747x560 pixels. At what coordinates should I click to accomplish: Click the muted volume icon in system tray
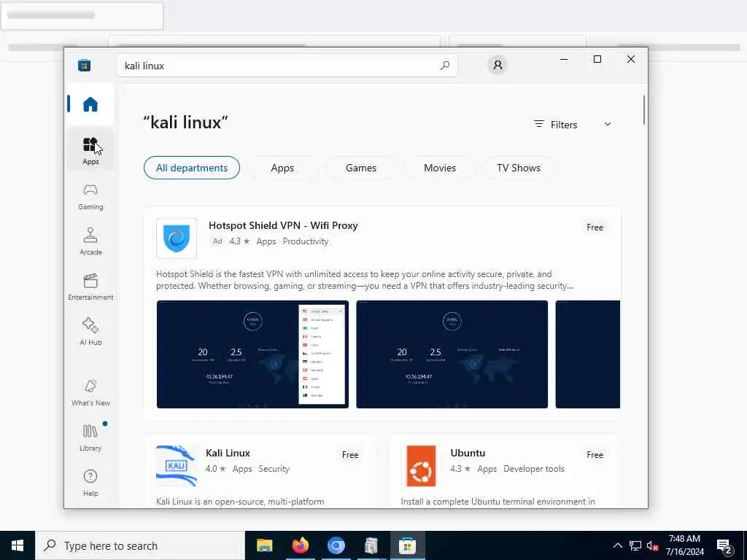[x=652, y=545]
